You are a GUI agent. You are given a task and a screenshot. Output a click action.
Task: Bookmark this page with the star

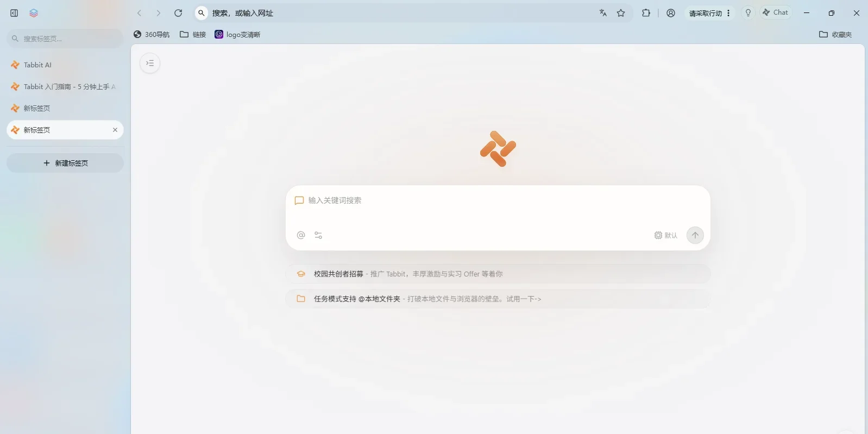[621, 13]
